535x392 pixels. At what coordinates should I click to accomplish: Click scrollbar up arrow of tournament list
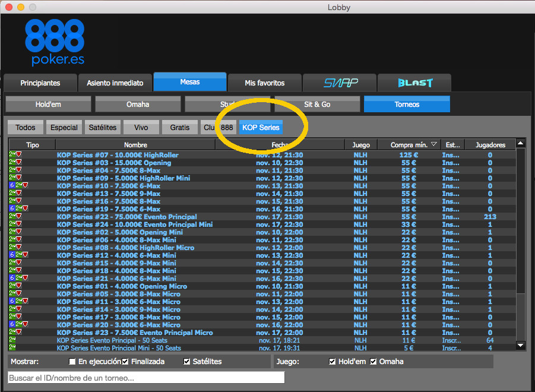[x=521, y=143]
